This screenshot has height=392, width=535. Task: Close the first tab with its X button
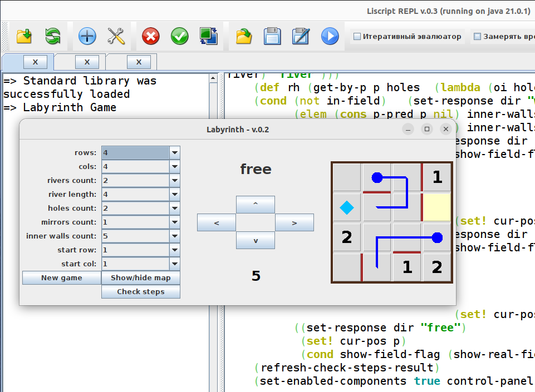coord(36,62)
